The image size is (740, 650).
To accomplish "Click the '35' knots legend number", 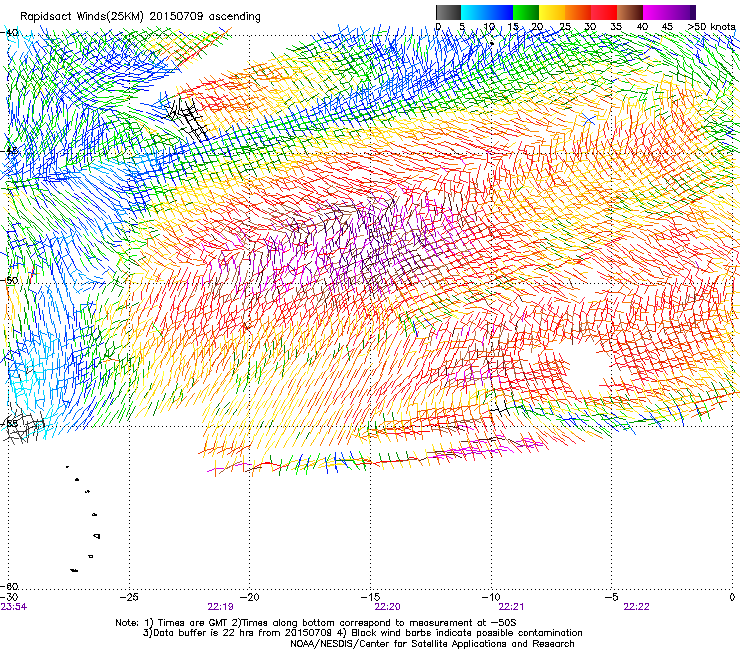I will [x=616, y=26].
